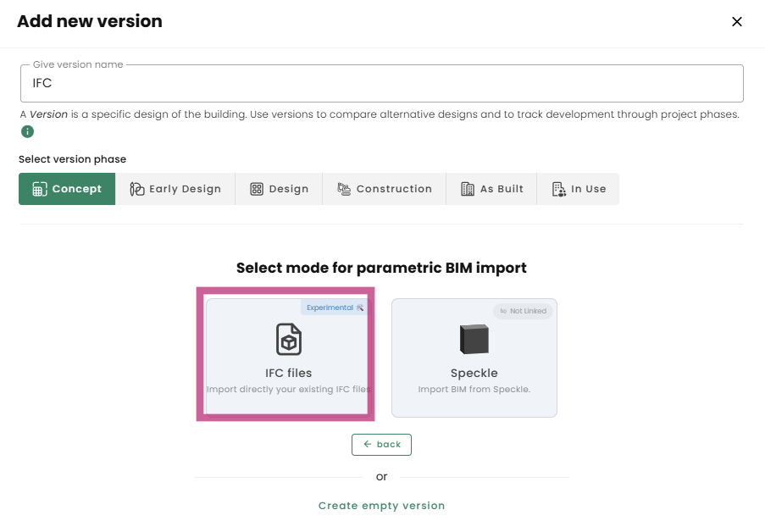Choose the Speckle import mode title

(474, 373)
